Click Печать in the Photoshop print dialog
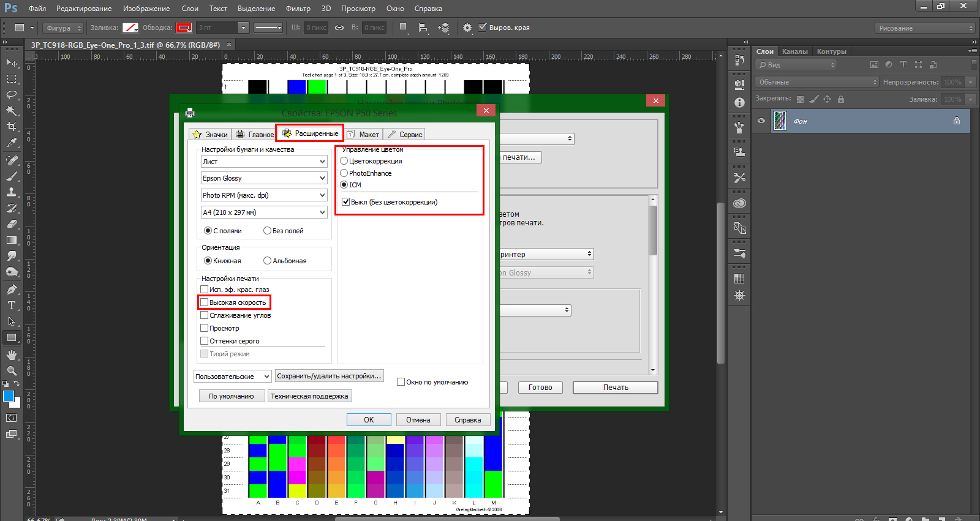The width and height of the screenshot is (980, 521). tap(616, 388)
